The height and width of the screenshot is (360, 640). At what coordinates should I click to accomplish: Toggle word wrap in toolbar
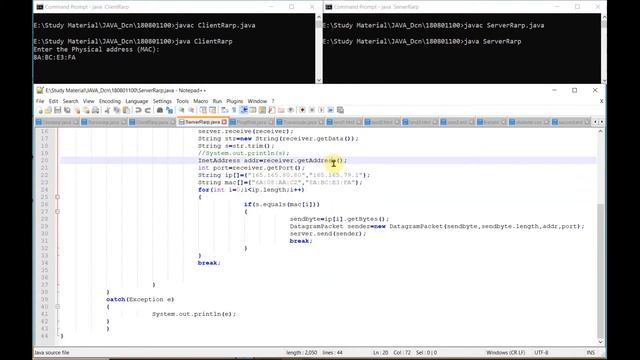(x=224, y=110)
